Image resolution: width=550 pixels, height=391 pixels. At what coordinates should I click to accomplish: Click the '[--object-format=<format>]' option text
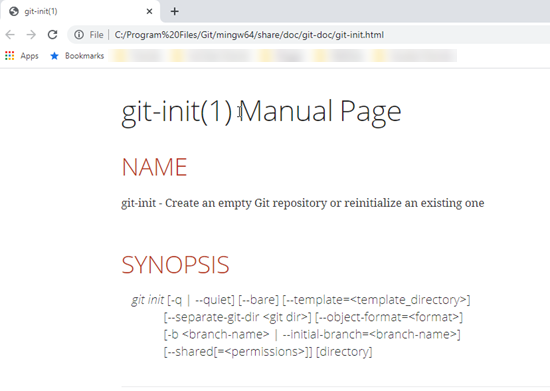click(x=389, y=317)
